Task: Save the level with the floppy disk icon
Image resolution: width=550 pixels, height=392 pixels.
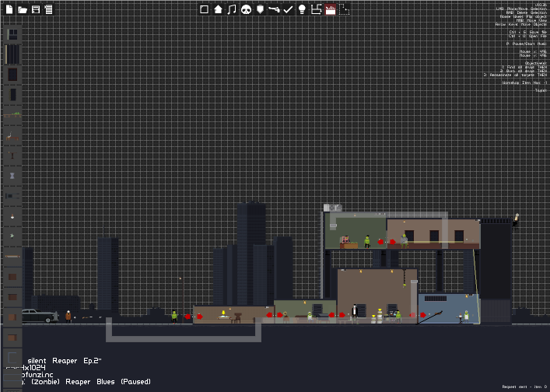Action: click(x=36, y=9)
